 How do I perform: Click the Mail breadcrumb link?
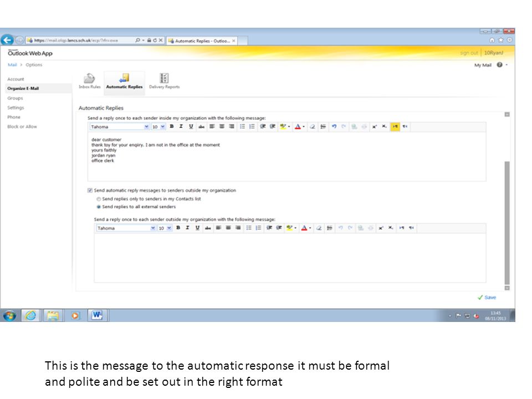[x=12, y=65]
